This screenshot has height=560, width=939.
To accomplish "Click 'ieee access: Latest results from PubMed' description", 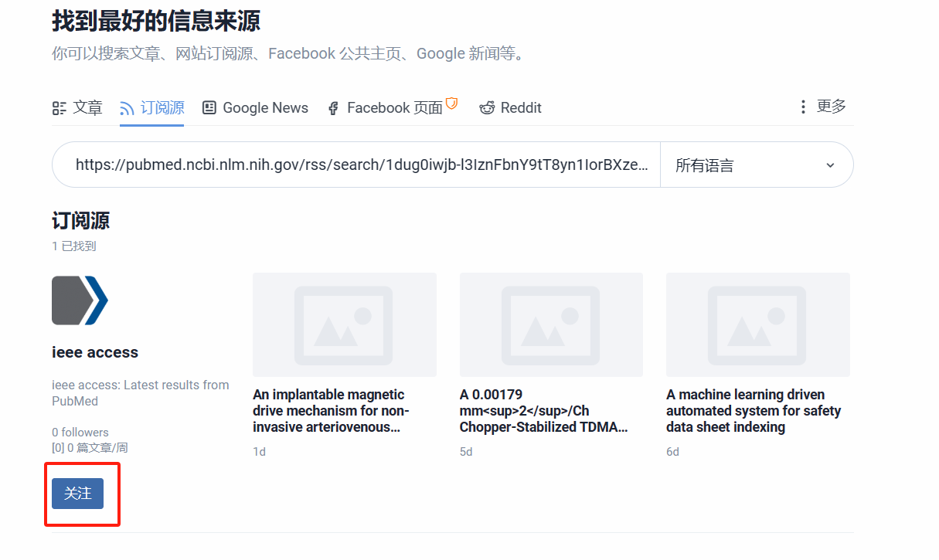I will 141,393.
